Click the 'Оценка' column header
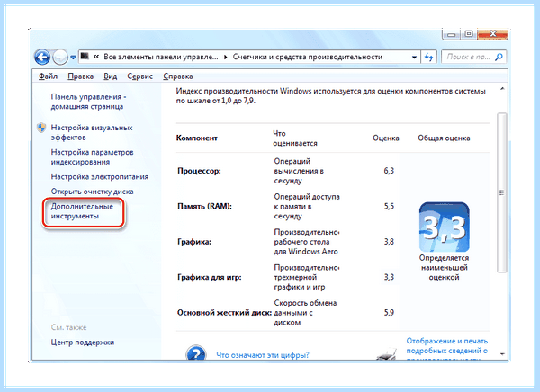540x392 pixels. pyautogui.click(x=386, y=138)
